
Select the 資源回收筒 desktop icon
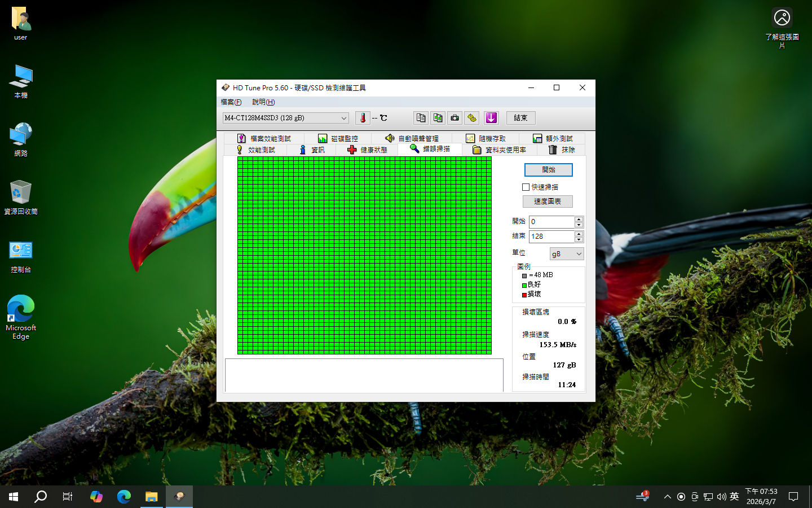point(21,198)
